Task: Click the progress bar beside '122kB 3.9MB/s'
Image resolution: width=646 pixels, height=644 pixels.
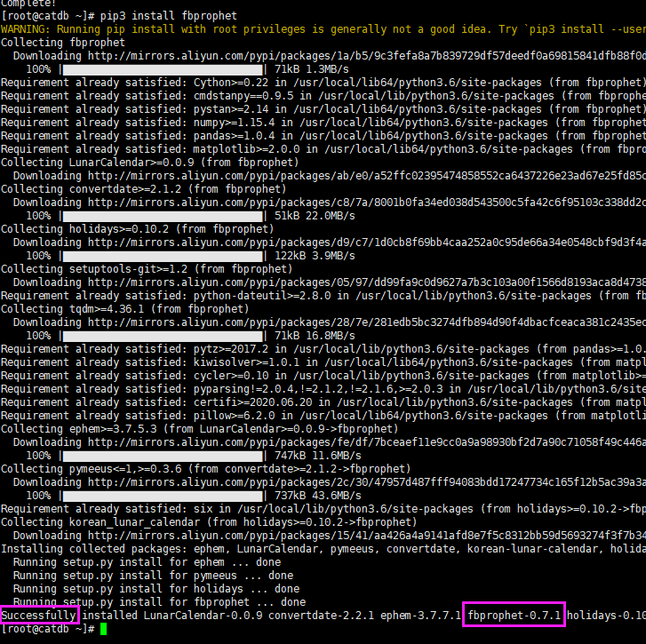Action: (x=163, y=256)
